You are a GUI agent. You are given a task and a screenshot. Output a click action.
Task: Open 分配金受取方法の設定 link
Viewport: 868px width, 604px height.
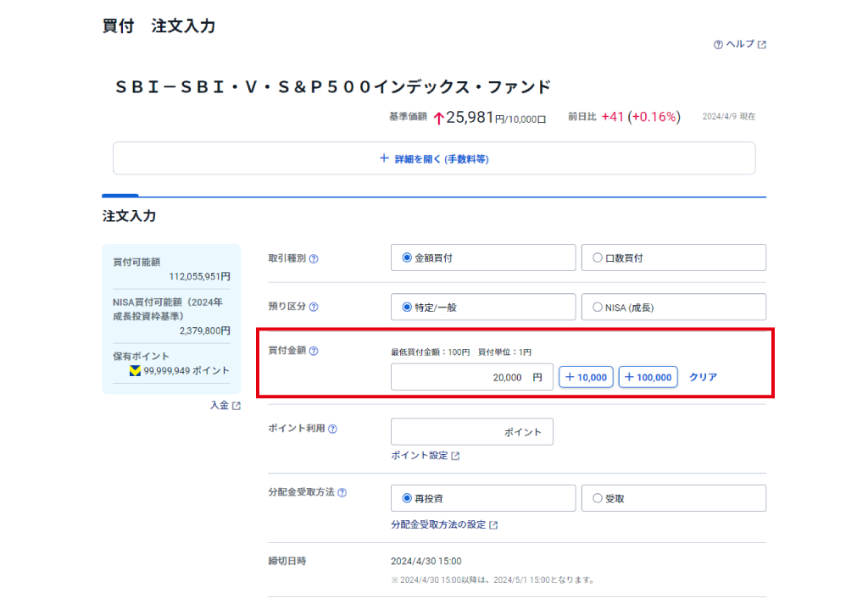(444, 525)
